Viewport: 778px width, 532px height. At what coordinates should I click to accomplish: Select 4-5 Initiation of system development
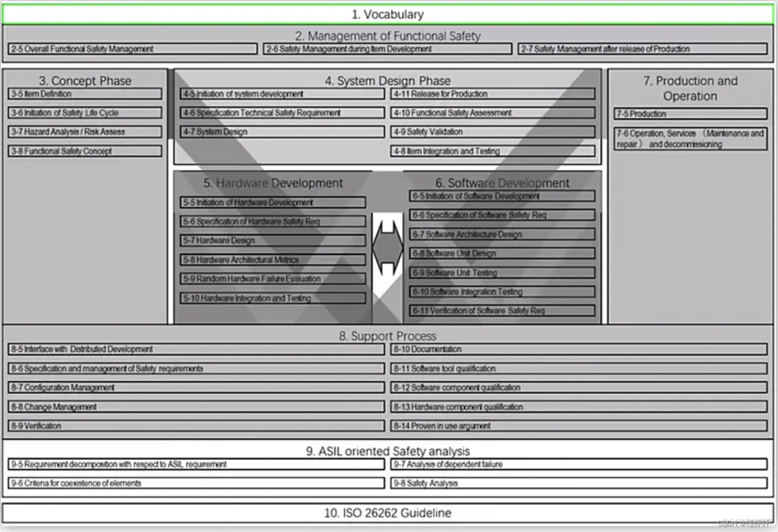pyautogui.click(x=283, y=94)
